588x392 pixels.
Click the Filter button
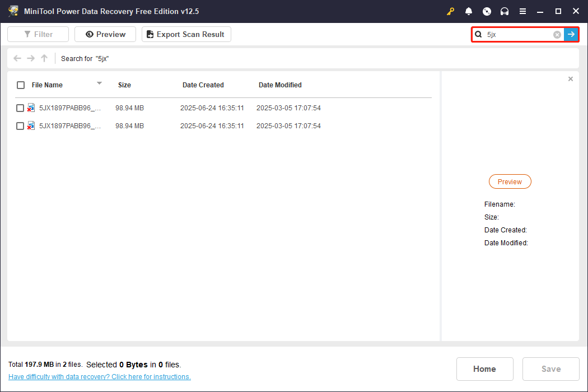38,34
